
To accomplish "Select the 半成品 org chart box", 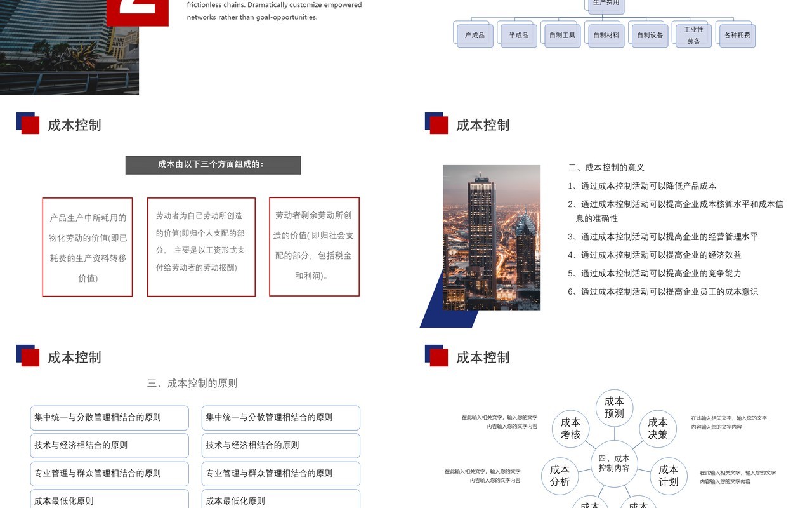I will [518, 35].
